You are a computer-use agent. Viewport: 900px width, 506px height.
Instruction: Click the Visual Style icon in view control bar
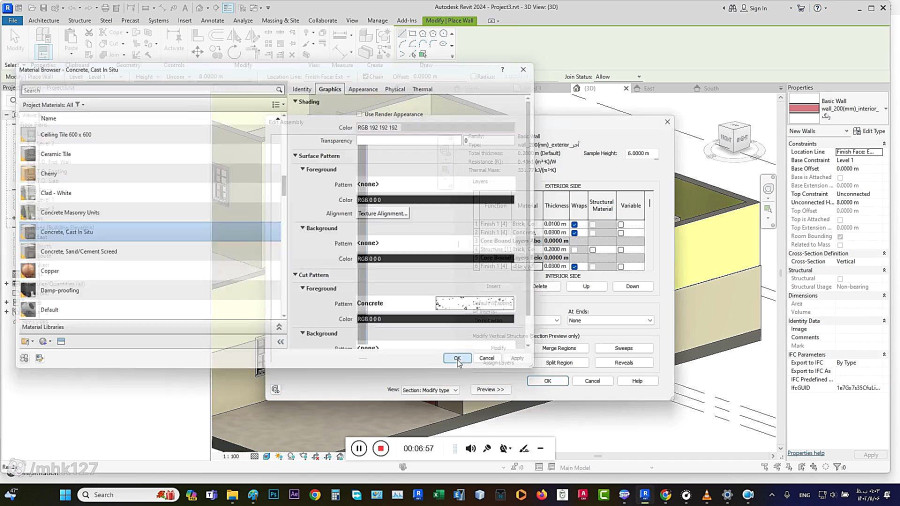[266, 457]
